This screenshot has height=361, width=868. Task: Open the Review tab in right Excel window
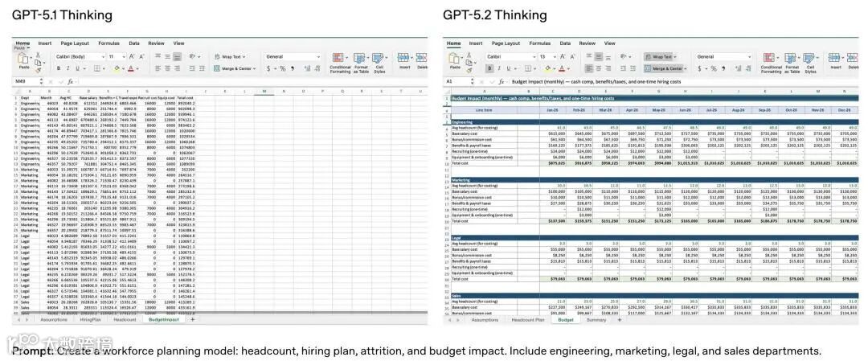588,43
